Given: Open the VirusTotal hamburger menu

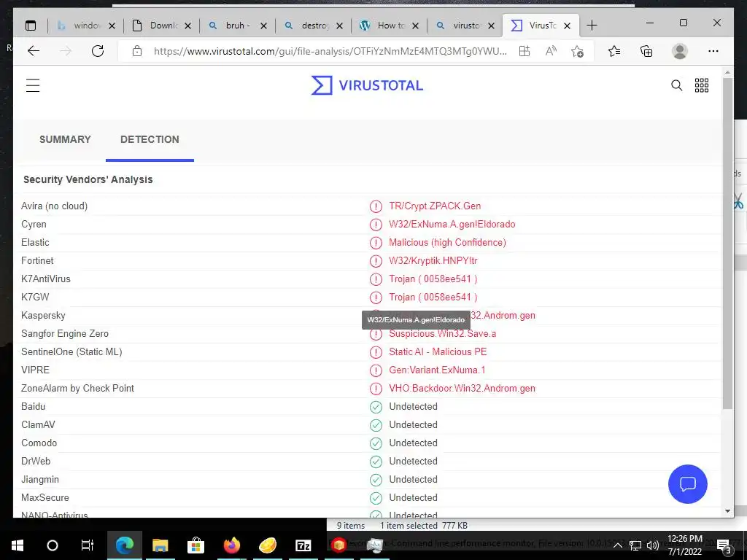Looking at the screenshot, I should [x=33, y=85].
